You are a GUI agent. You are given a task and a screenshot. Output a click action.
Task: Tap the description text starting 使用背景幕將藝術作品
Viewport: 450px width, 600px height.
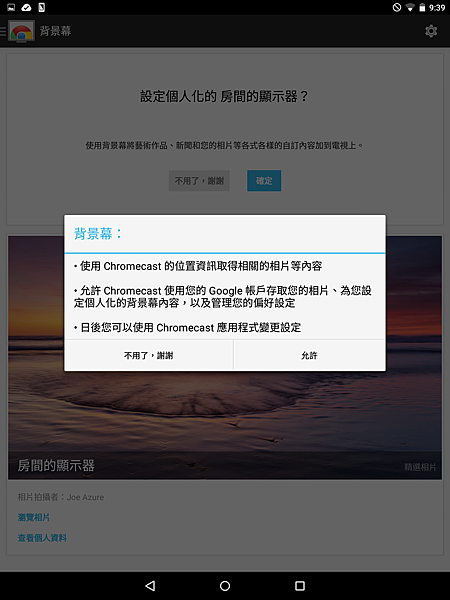pos(224,145)
